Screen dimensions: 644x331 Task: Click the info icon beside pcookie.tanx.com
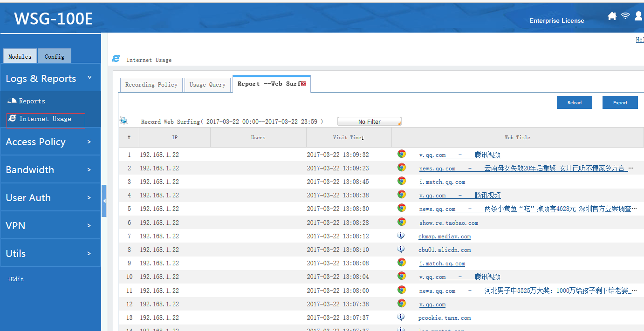pyautogui.click(x=401, y=317)
